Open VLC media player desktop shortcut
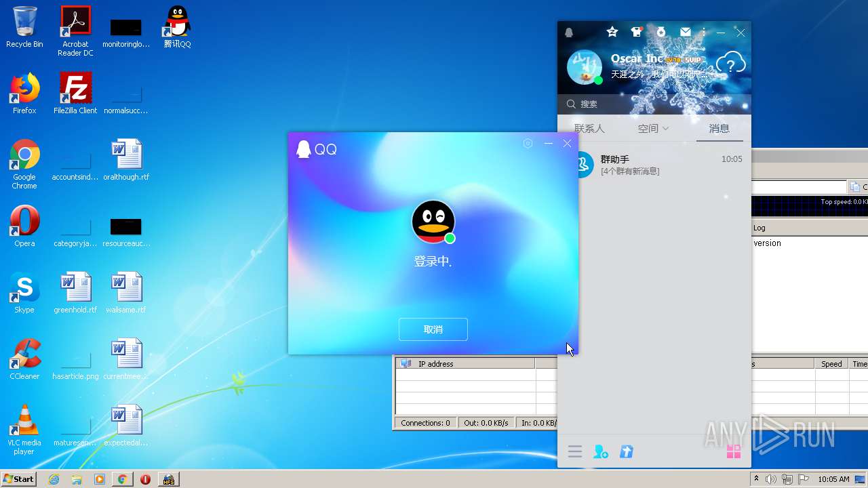868x488 pixels. pos(24,430)
